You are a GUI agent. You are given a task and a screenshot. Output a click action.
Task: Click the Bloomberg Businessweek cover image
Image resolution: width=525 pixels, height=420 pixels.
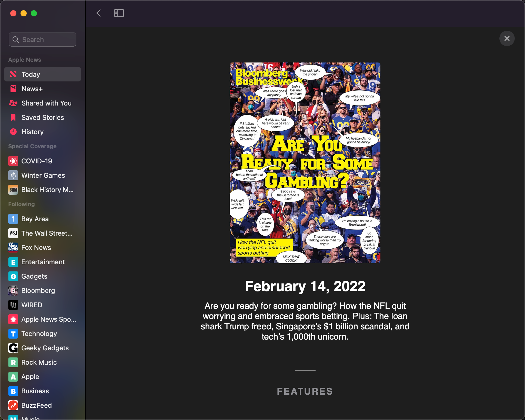click(305, 163)
